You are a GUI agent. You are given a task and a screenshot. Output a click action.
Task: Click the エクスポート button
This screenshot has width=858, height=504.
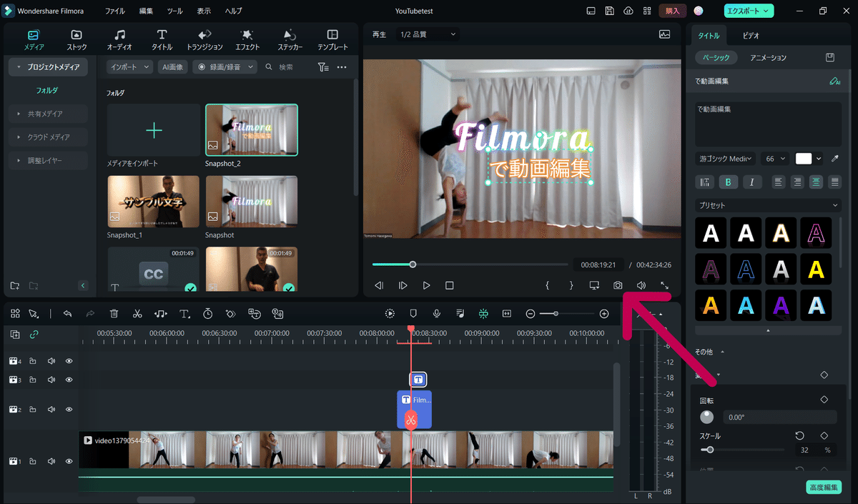pos(749,11)
